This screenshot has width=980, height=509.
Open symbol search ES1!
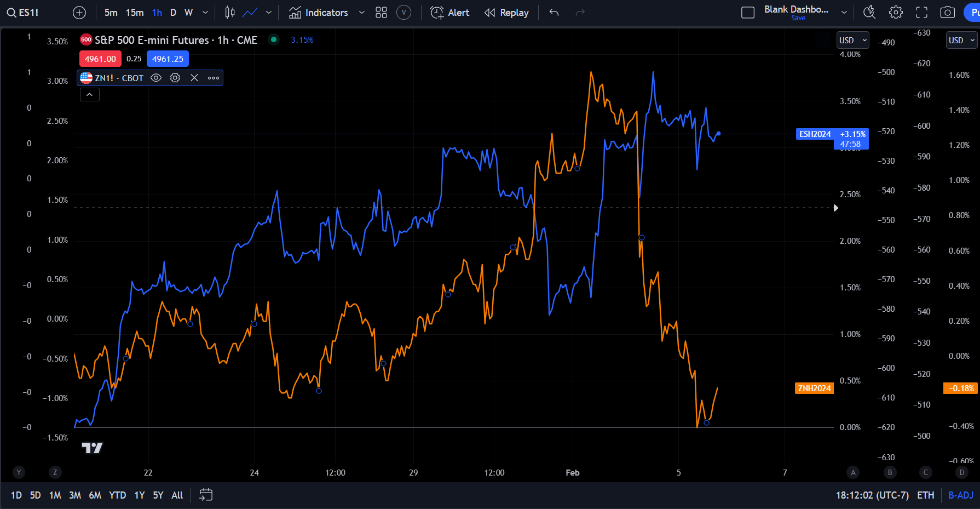[23, 13]
